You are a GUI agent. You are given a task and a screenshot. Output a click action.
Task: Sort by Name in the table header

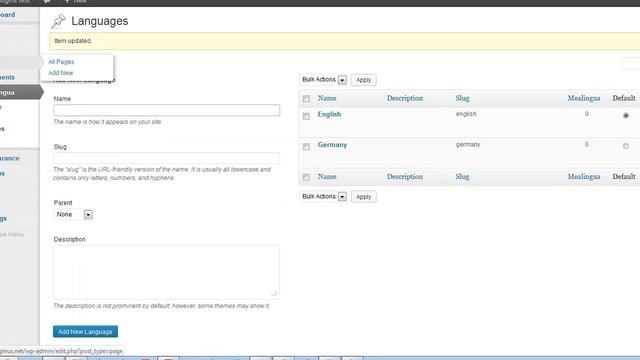tap(327, 98)
